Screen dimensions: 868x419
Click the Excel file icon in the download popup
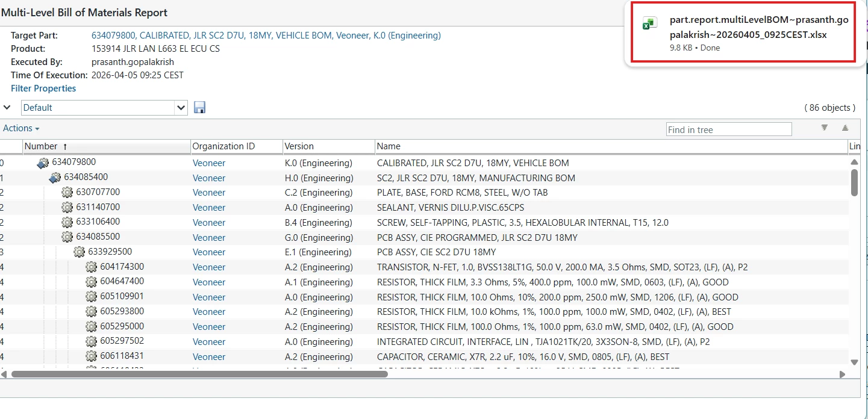[x=649, y=24]
